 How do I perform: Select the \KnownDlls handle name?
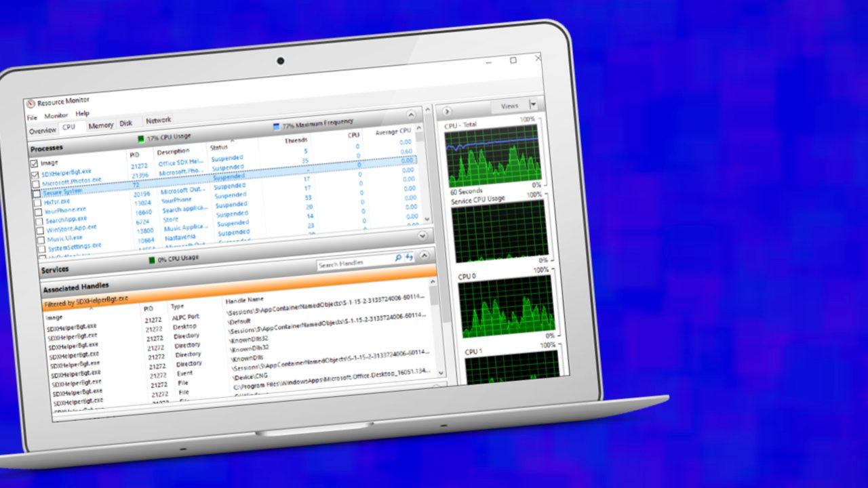coord(248,358)
